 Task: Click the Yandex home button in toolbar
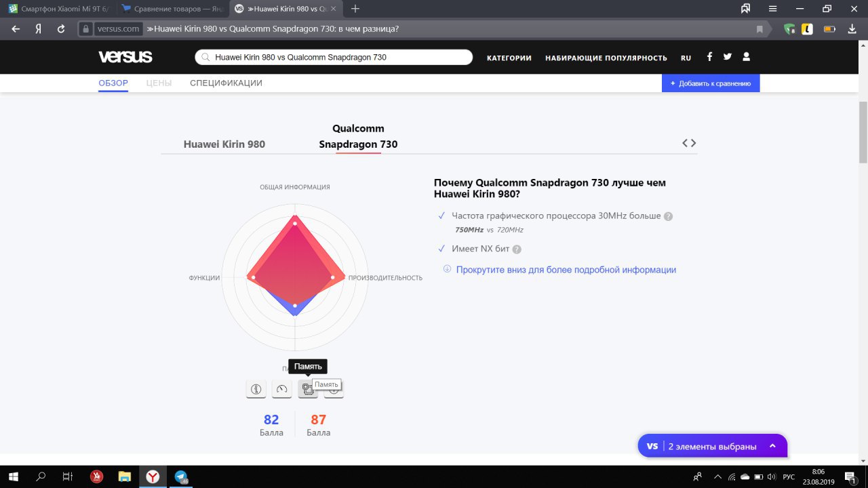pyautogui.click(x=39, y=29)
